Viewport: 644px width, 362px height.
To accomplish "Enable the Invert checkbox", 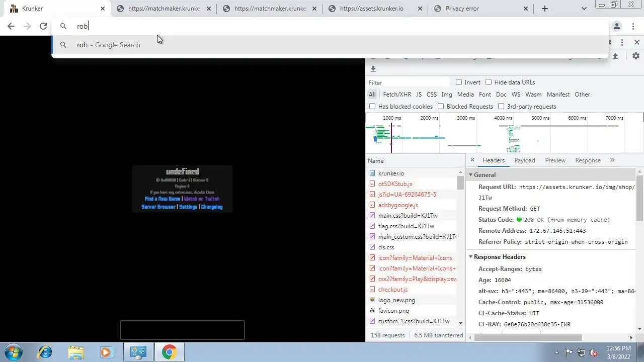I will [459, 82].
